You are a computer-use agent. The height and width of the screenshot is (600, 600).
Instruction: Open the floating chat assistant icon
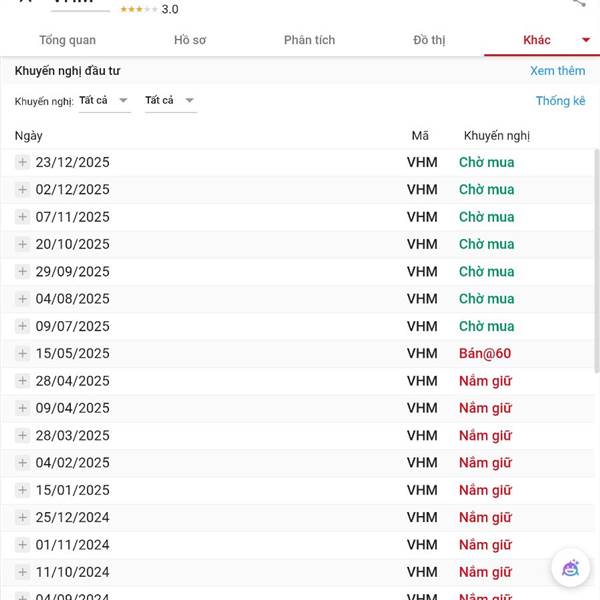[x=570, y=568]
